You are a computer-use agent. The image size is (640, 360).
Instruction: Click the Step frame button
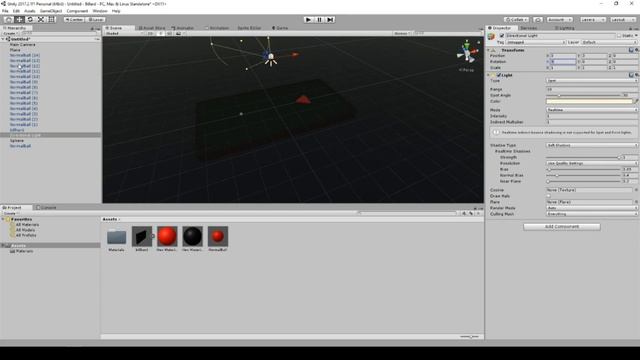[x=330, y=20]
